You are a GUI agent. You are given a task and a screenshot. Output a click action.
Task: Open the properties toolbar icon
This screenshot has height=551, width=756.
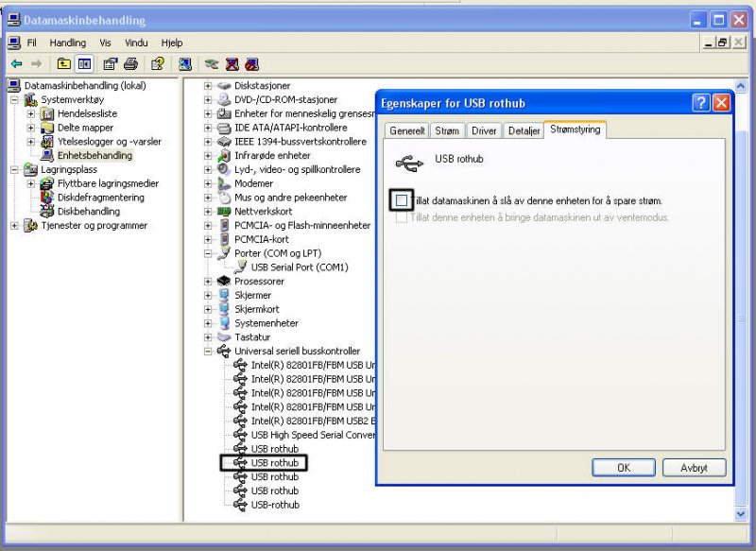click(x=110, y=64)
